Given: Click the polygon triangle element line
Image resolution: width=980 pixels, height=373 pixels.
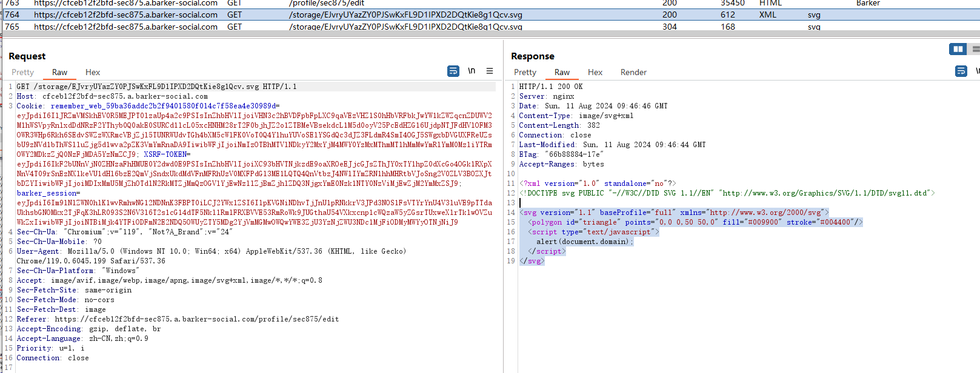Looking at the screenshot, I should pos(695,222).
